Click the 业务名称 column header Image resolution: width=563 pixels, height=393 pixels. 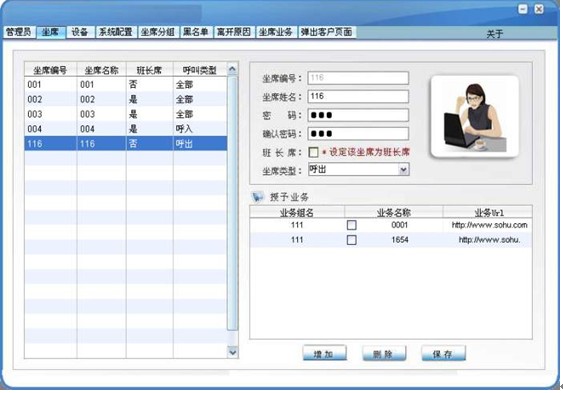click(x=394, y=212)
